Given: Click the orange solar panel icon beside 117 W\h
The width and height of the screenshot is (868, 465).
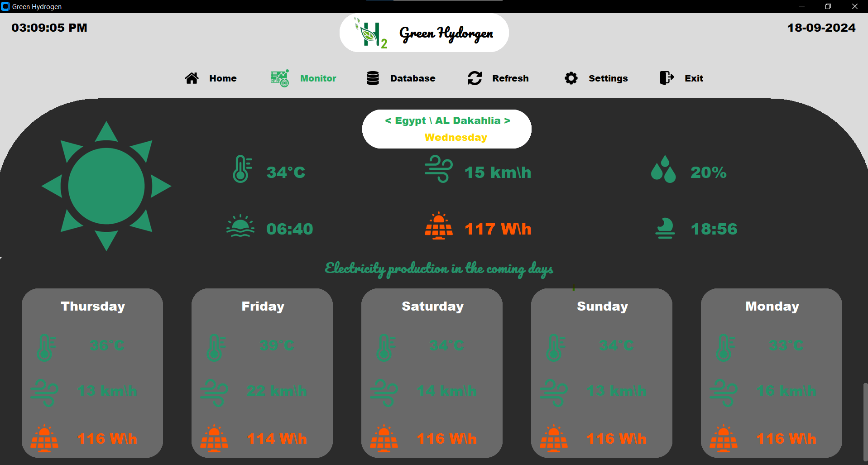Looking at the screenshot, I should coord(438,226).
